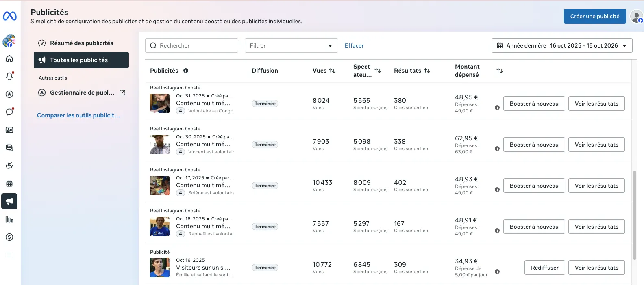Sort table by Vues column arrows
644x285 pixels.
(332, 71)
